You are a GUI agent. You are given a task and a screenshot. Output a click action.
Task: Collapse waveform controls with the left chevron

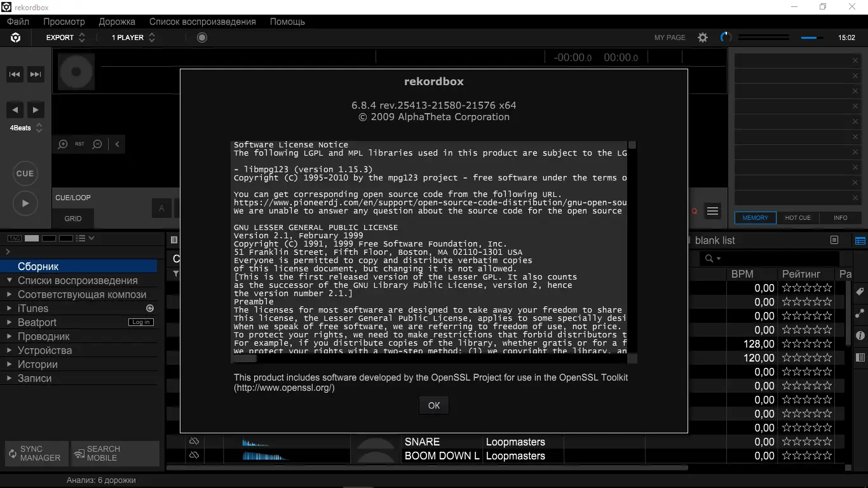coord(118,144)
